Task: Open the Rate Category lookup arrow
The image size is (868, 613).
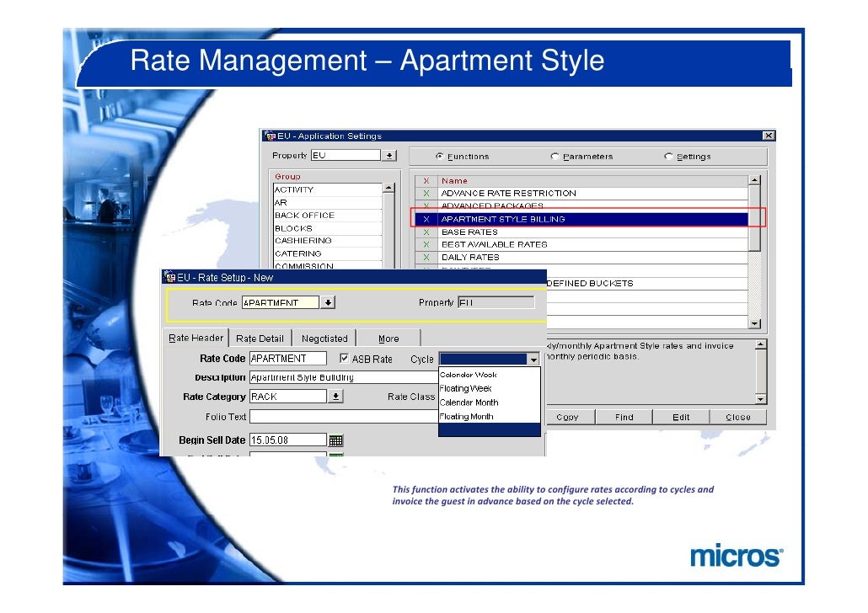Action: 335,397
